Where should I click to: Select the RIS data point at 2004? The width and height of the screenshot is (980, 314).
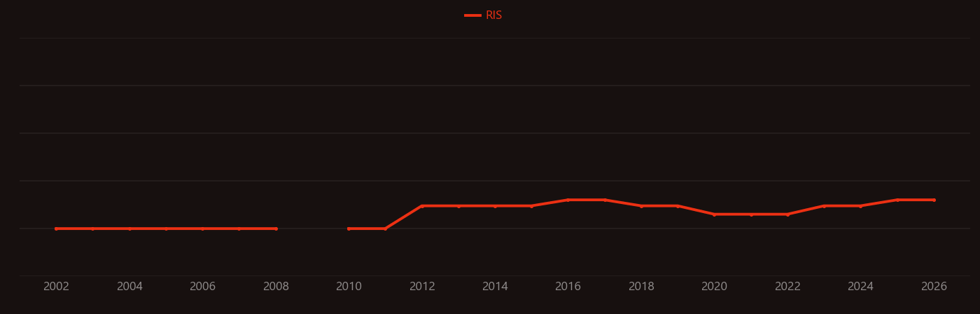tap(129, 228)
